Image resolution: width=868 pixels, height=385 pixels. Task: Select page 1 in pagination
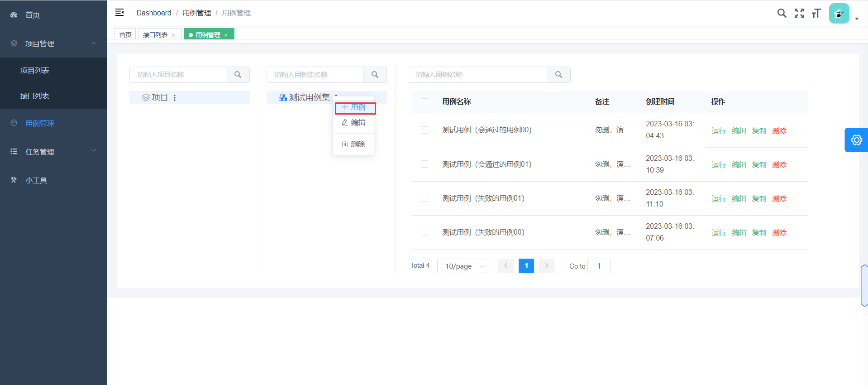(x=526, y=266)
